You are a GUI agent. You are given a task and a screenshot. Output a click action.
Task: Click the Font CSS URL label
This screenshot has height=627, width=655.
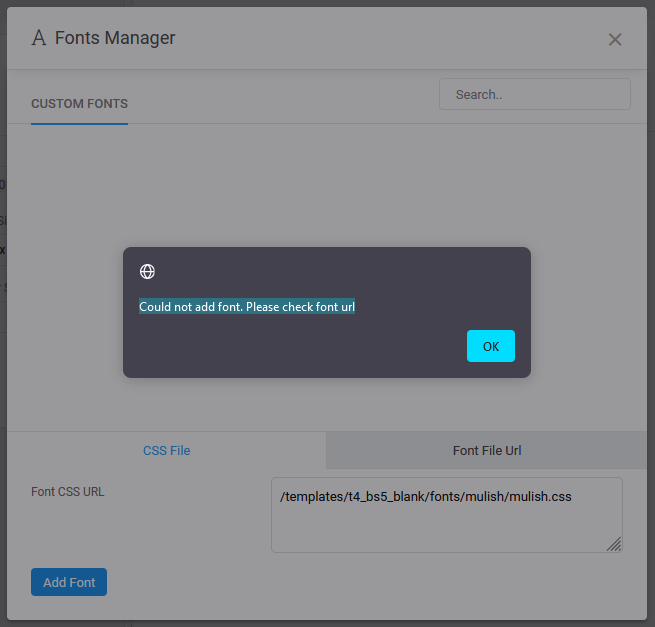(68, 492)
